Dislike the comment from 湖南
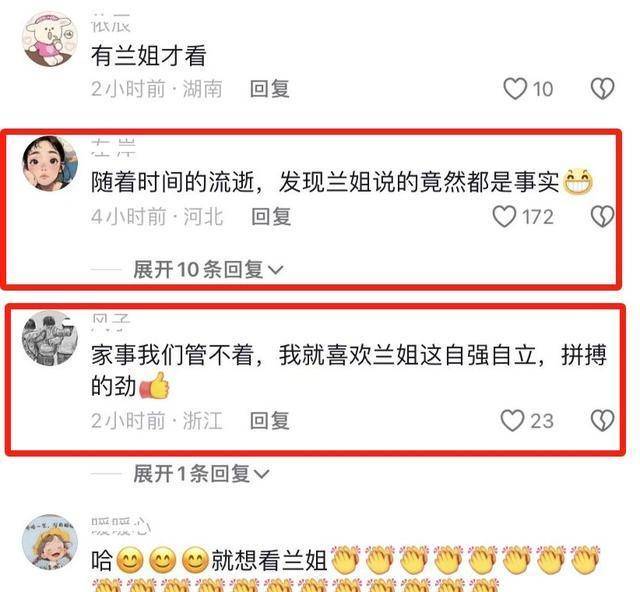The height and width of the screenshot is (592, 640). point(602,89)
